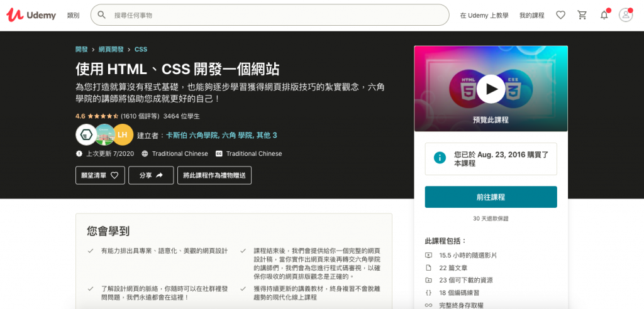
Task: Click the purchase info icon
Action: [440, 158]
